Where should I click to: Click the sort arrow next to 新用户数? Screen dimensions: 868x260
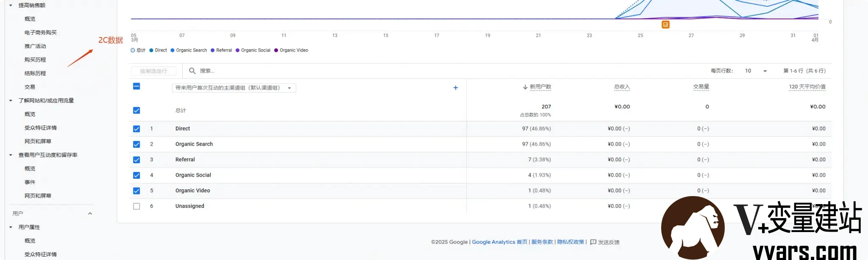[x=525, y=87]
